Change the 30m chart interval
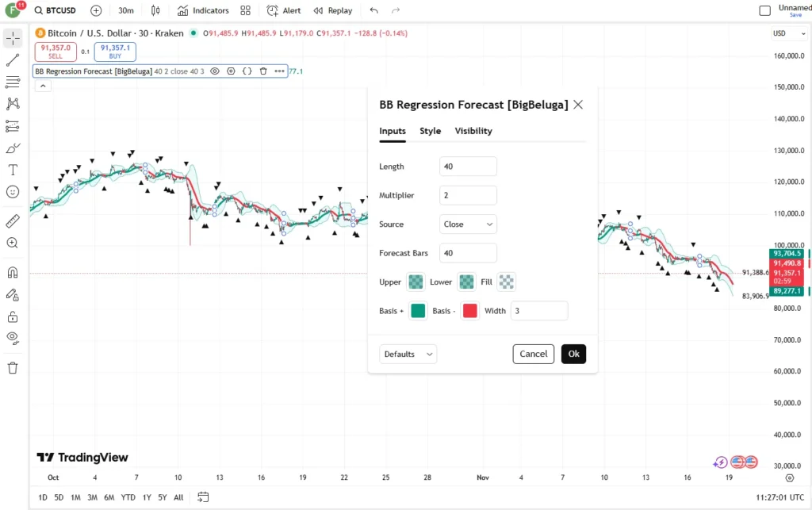 [x=126, y=10]
